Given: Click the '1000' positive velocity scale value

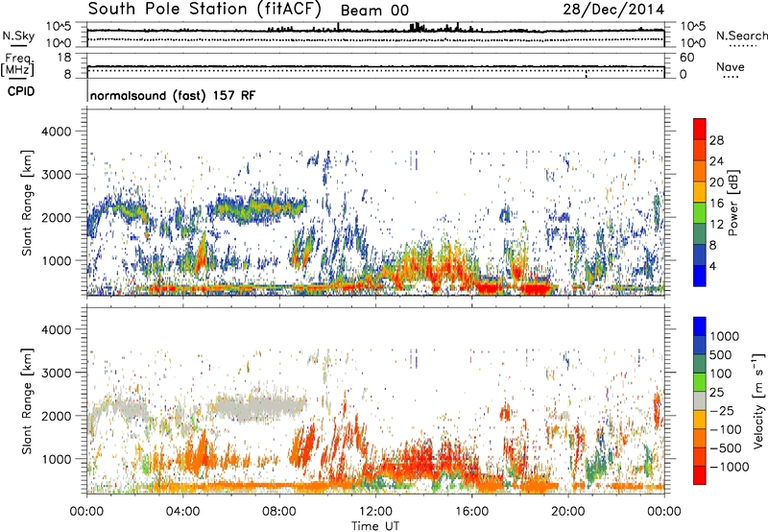Looking at the screenshot, I should coord(724,336).
